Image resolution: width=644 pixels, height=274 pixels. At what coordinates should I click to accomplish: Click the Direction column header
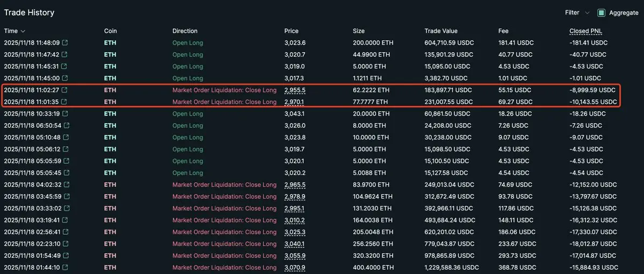185,31
